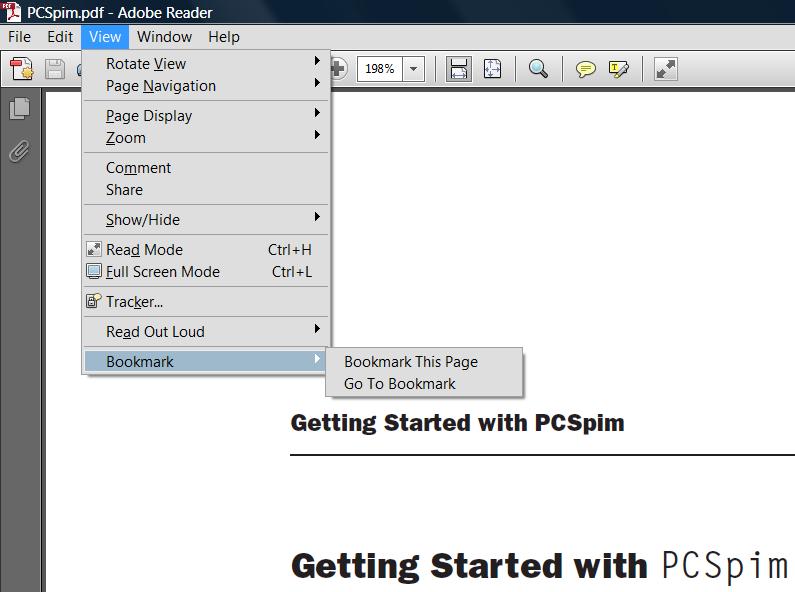Expand the Show/Hide submenu
Screen dimensions: 795x592
[x=206, y=220]
